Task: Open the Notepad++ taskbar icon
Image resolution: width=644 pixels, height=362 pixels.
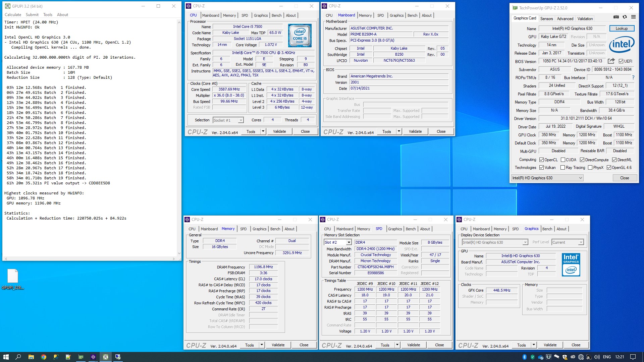Action: coord(68,357)
